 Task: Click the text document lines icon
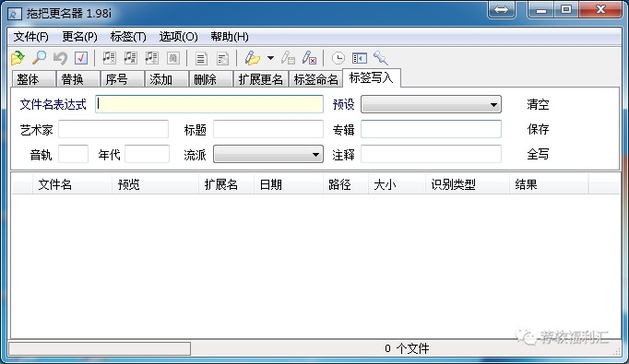201,59
